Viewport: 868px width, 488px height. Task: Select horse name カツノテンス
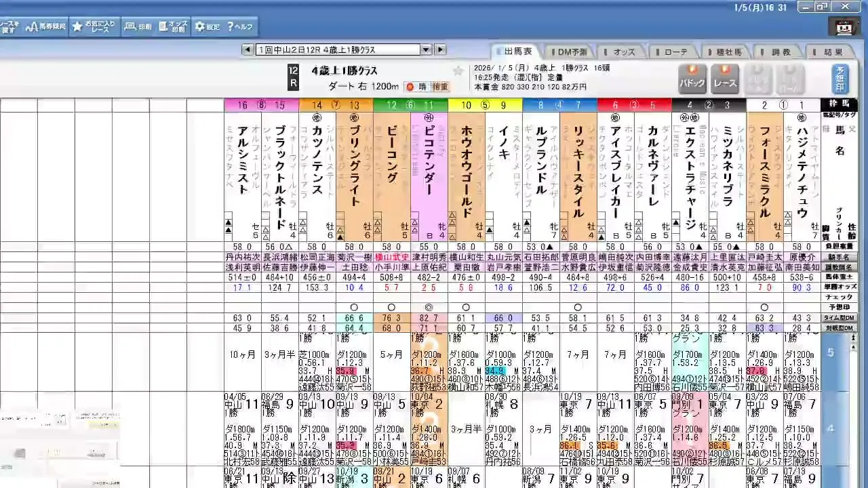[317, 161]
